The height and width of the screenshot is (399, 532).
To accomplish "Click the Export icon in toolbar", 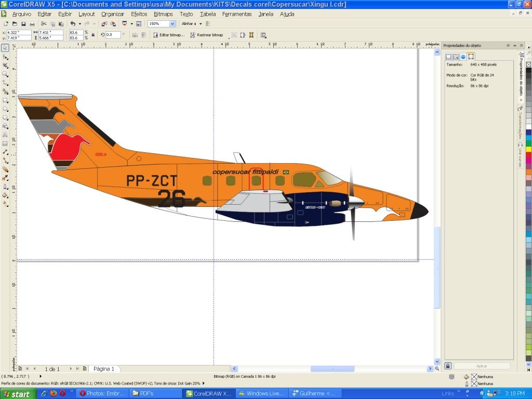I will click(113, 24).
